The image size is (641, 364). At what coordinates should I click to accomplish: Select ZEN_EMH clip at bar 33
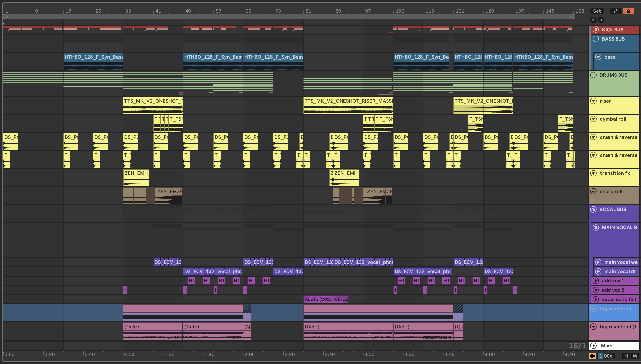136,178
